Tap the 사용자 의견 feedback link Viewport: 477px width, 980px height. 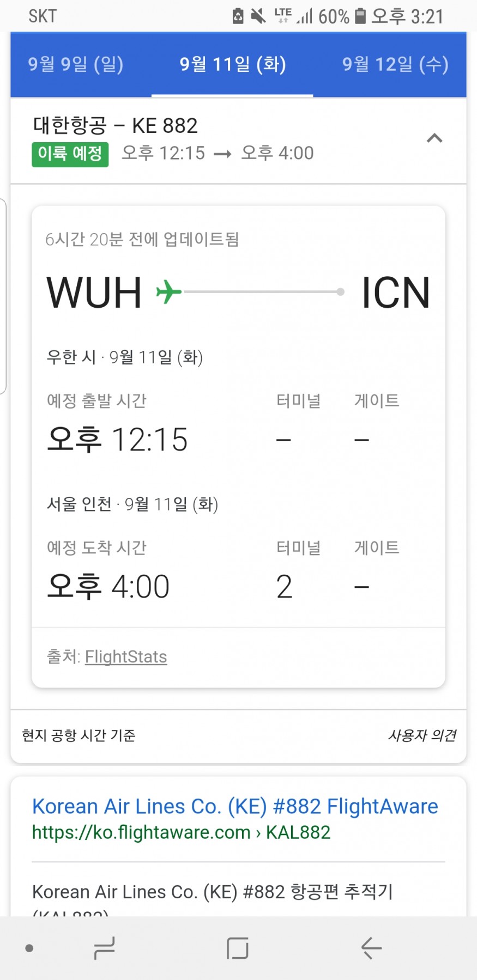[422, 735]
